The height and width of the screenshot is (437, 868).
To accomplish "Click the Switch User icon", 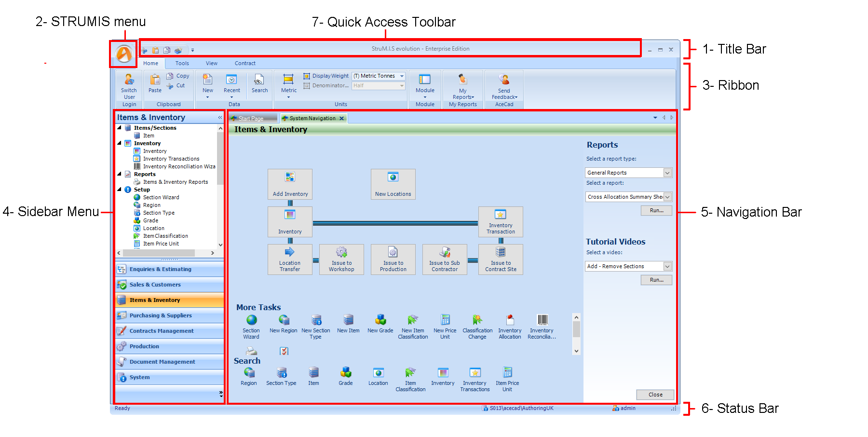I will click(129, 80).
